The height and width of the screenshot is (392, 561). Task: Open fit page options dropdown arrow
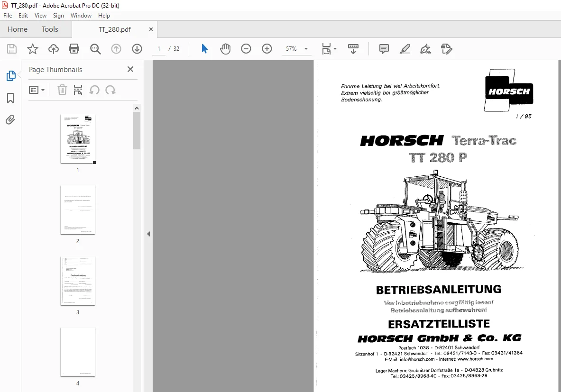point(335,49)
